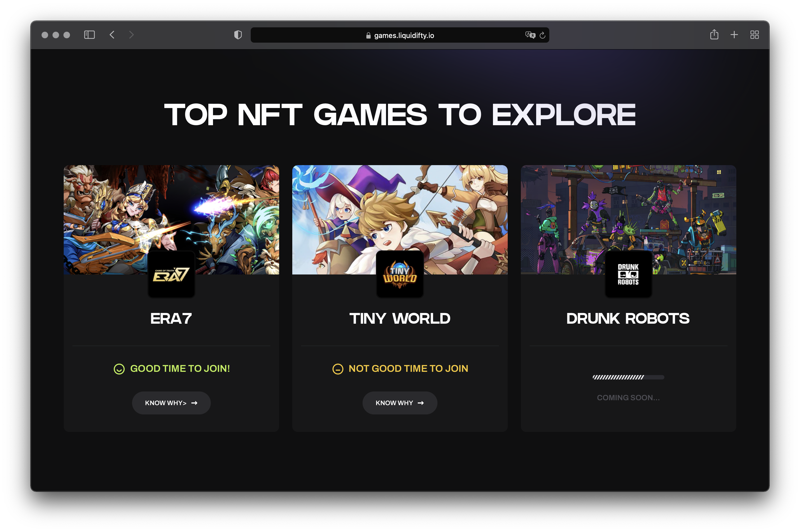Reload the page with the refresh icon
The width and height of the screenshot is (800, 532).
pyautogui.click(x=542, y=35)
